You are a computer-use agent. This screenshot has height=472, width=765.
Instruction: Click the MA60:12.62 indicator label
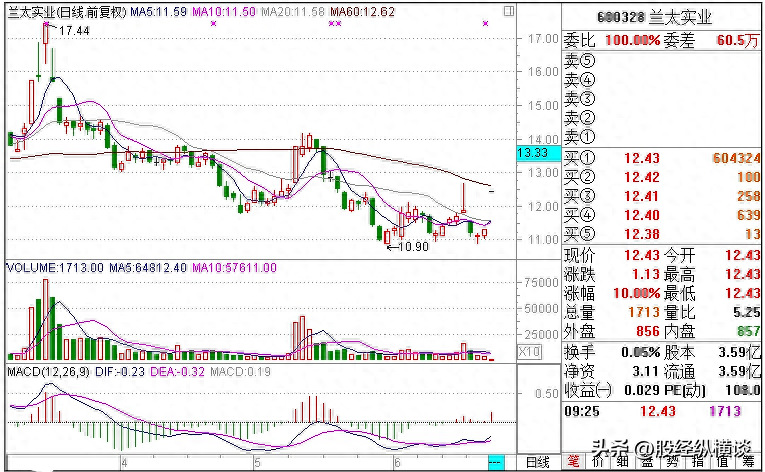click(362, 12)
